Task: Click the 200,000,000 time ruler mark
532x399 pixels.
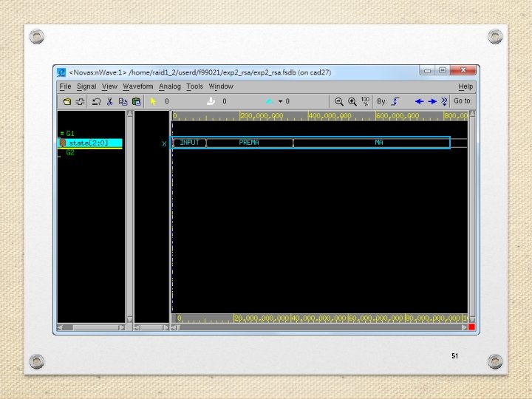Action: click(262, 116)
